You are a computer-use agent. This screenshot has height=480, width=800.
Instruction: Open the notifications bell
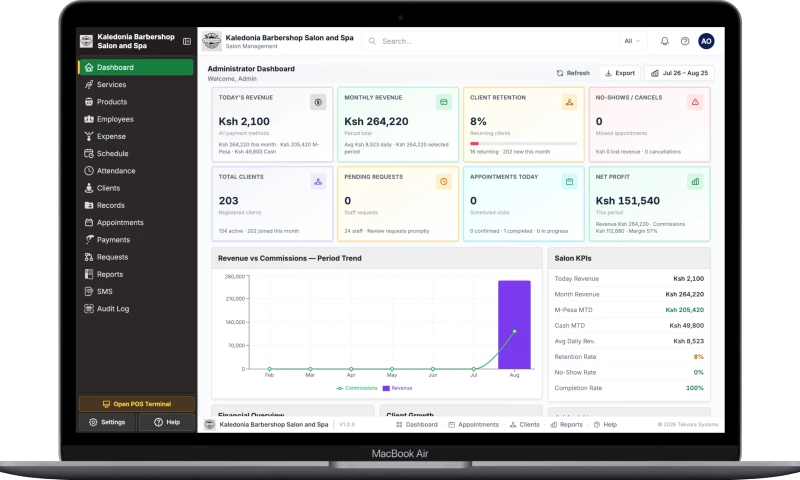664,41
